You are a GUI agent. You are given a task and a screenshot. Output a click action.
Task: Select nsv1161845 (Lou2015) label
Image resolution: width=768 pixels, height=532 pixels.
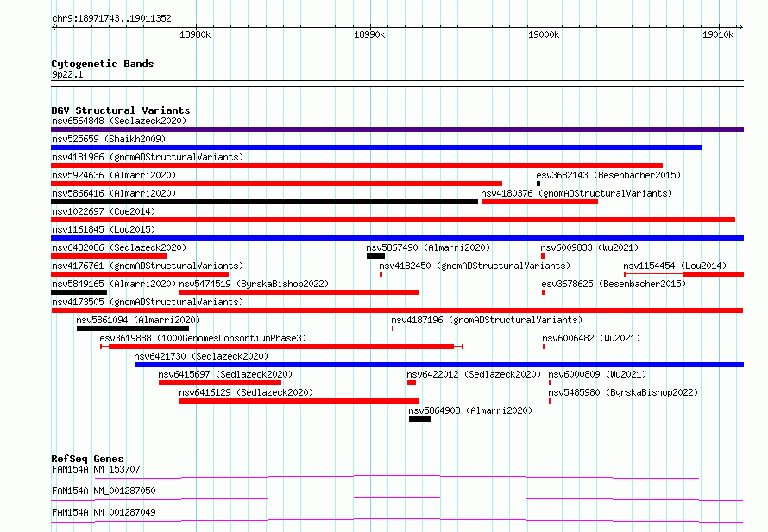pos(104,229)
